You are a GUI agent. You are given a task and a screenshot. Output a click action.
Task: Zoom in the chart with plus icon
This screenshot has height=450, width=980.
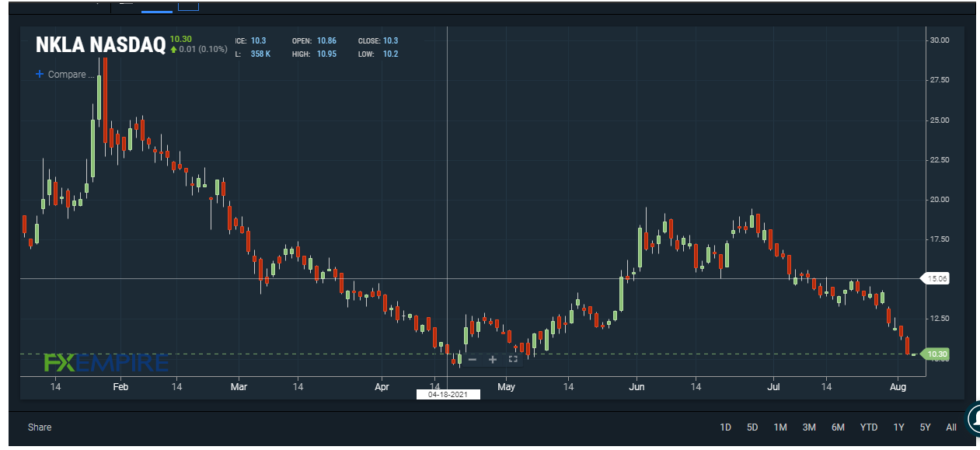coord(492,359)
